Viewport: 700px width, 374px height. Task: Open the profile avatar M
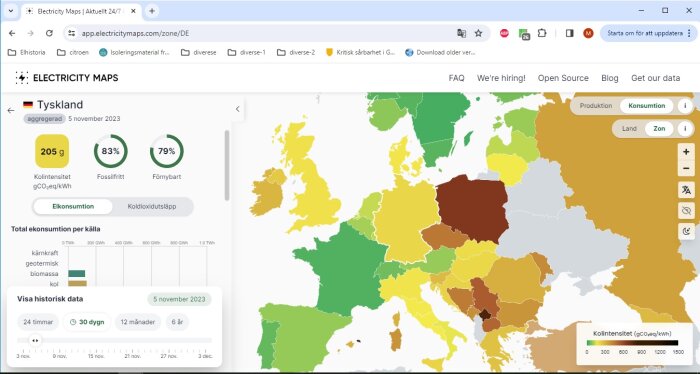(588, 33)
